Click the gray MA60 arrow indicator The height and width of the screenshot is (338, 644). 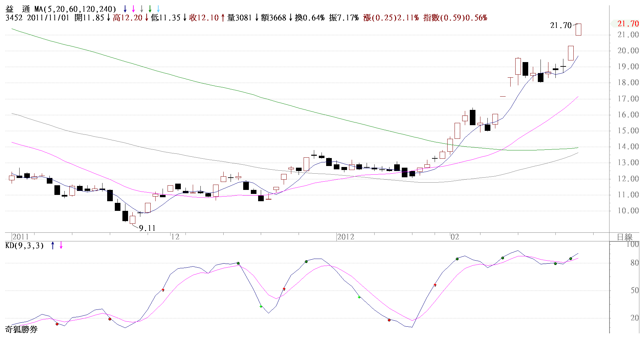click(x=142, y=9)
